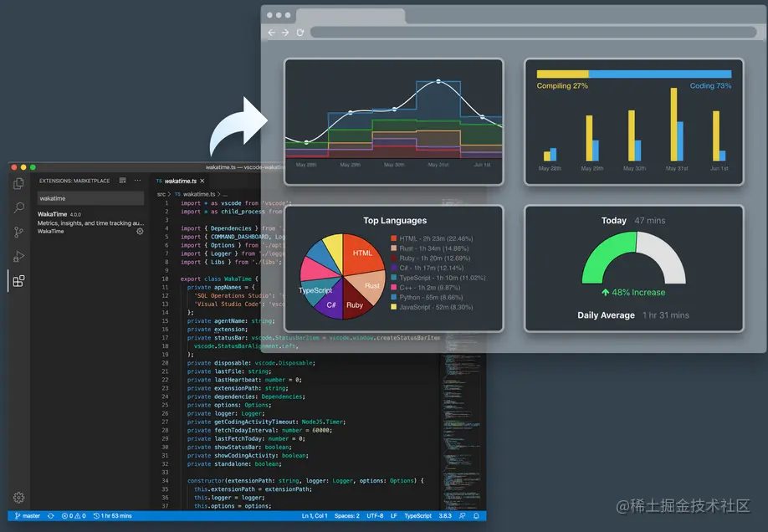Image resolution: width=768 pixels, height=532 pixels.
Task: Click the C# slice of the pie chart
Action: [330, 303]
